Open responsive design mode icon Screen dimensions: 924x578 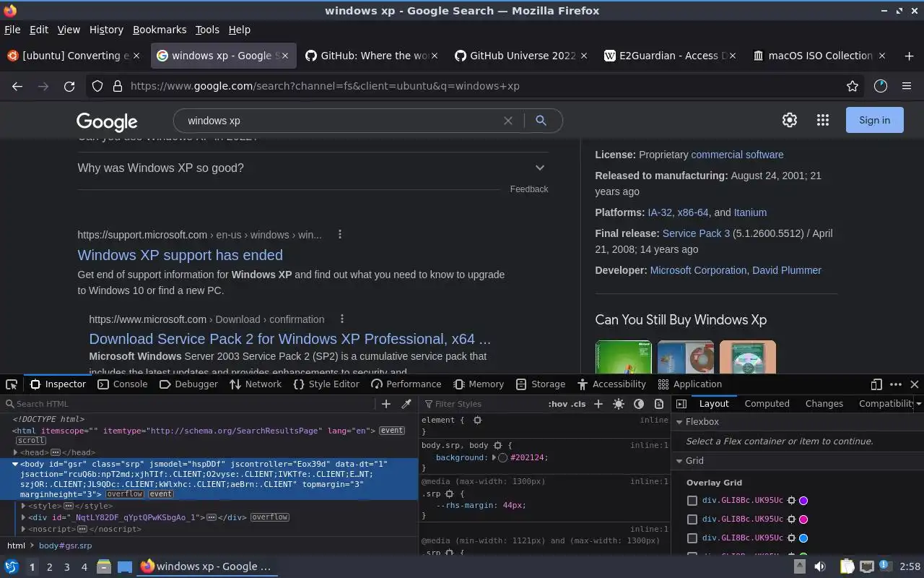(876, 384)
